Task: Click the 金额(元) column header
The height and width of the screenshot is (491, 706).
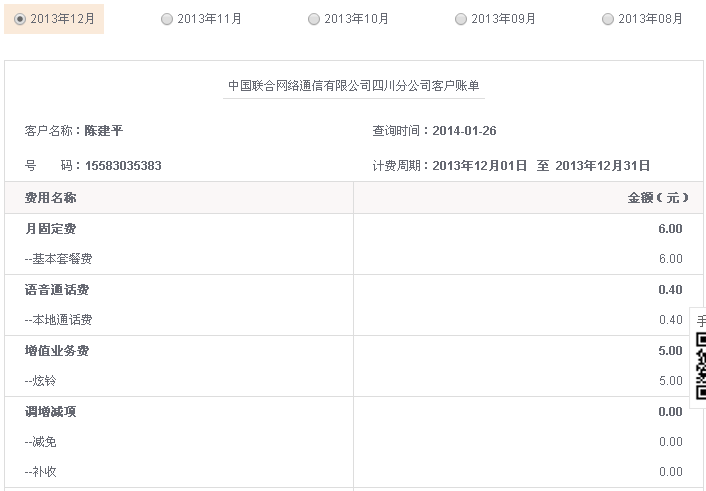Action: [658, 198]
